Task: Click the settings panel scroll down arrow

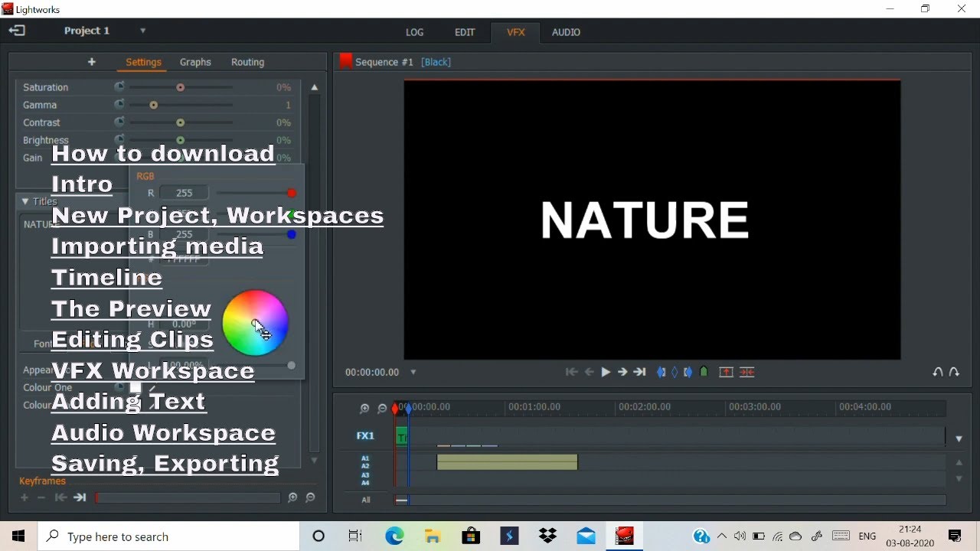Action: (315, 461)
